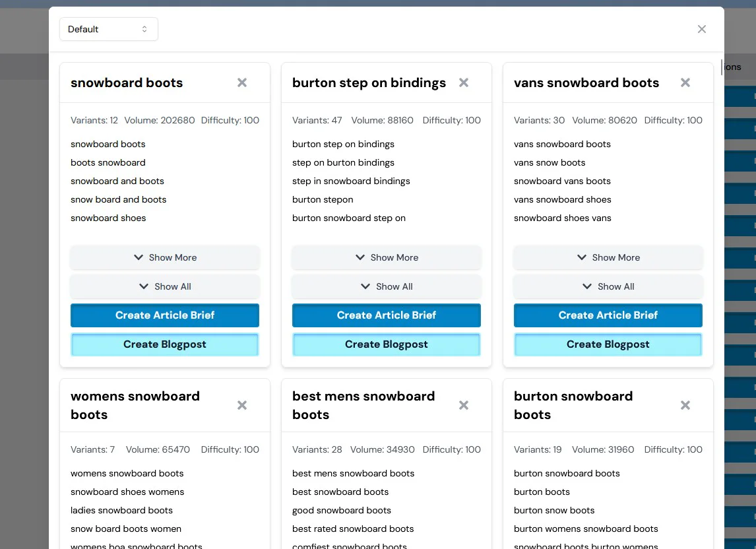The image size is (756, 549).
Task: Create Article Brief for burton step on bindings
Action: [x=387, y=315]
